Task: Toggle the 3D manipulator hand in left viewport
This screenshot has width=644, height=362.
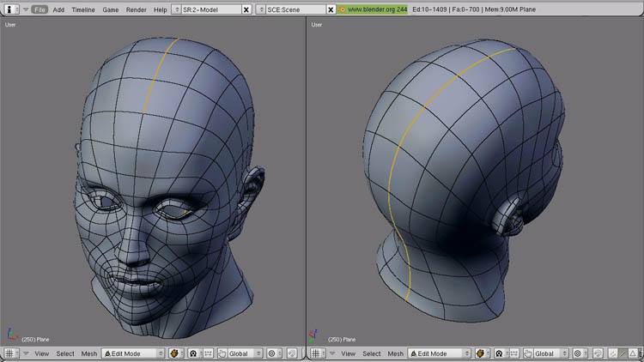Action: tap(222, 353)
